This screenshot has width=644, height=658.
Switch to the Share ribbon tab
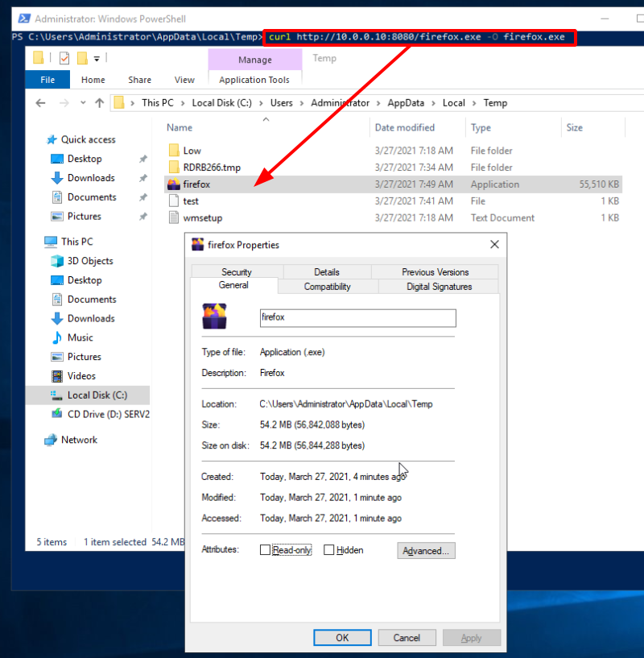140,80
